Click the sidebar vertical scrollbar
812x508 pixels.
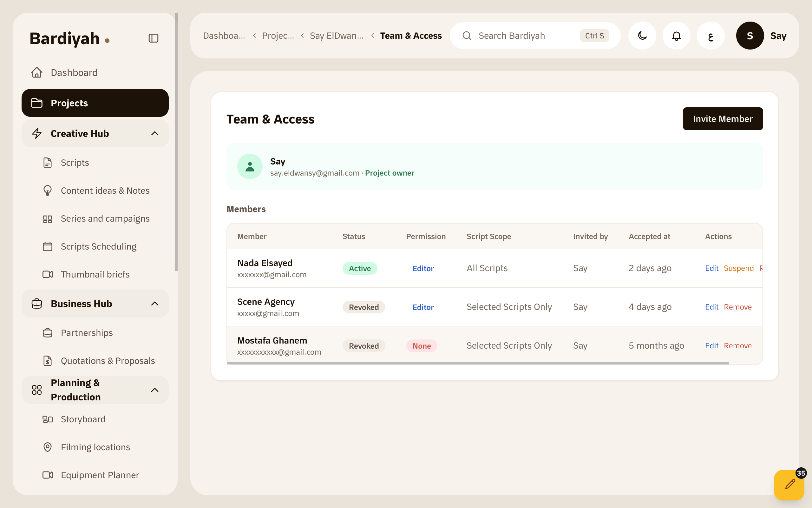pos(176,142)
